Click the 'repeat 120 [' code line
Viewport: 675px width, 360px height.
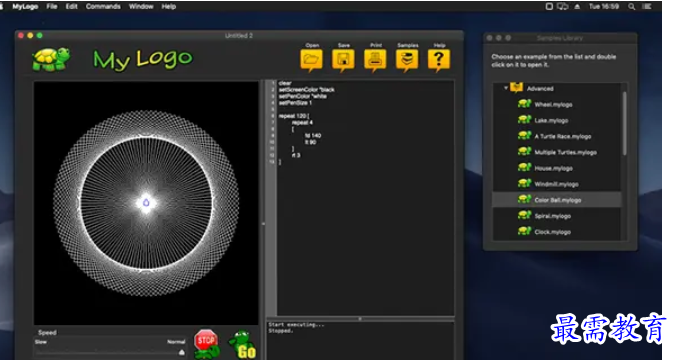[x=294, y=116]
